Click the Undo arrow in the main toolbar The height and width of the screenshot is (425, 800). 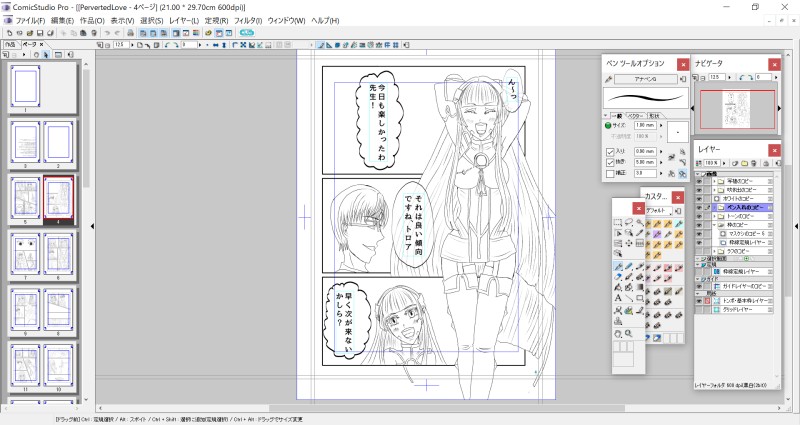pyautogui.click(x=107, y=33)
